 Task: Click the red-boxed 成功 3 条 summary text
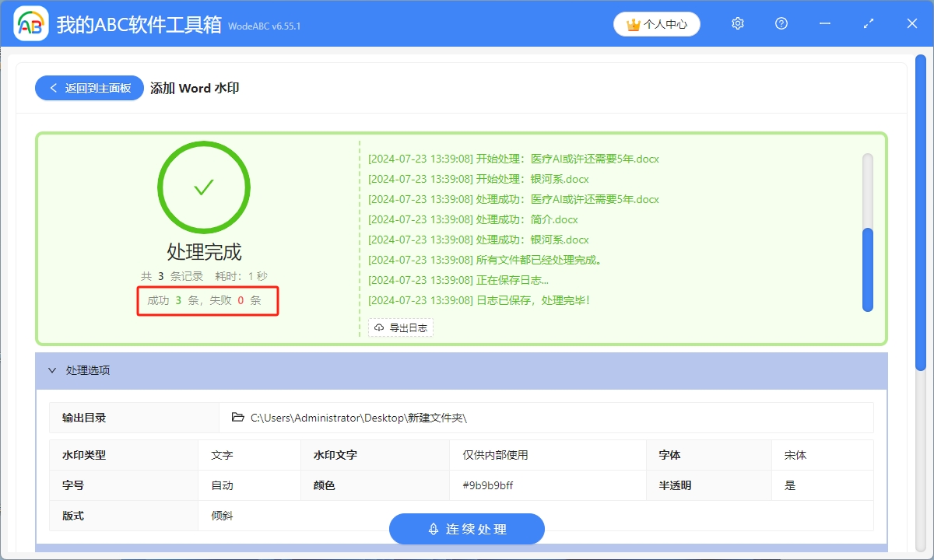(x=207, y=301)
